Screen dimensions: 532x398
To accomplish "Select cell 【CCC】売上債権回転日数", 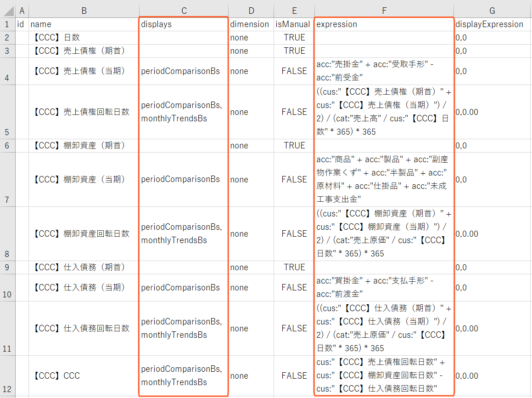I will (84, 112).
